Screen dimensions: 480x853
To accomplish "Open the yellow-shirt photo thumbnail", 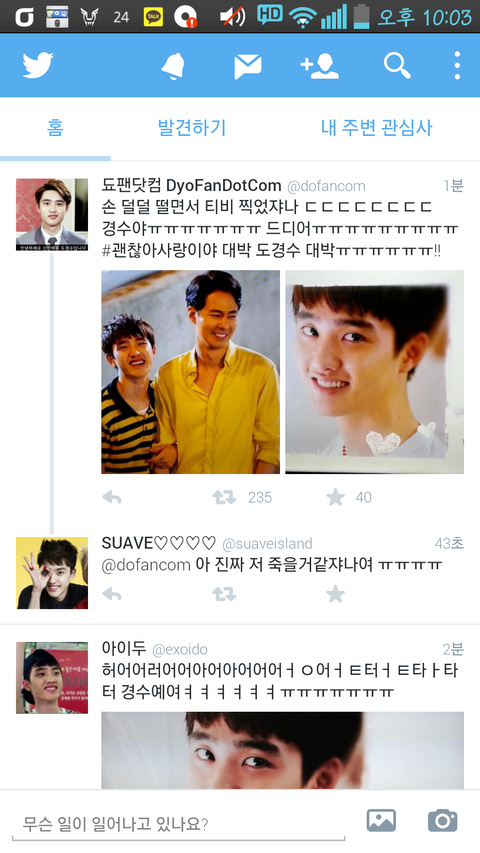I will 190,372.
